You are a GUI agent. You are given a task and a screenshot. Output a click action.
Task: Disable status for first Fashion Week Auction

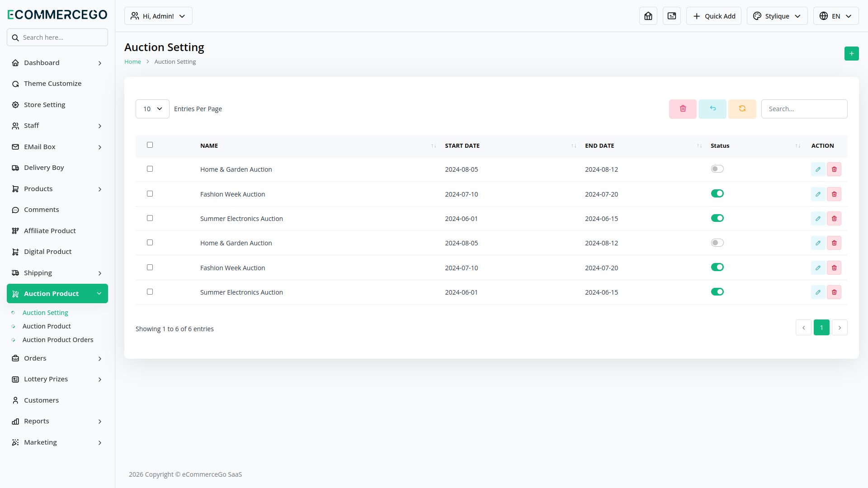717,194
